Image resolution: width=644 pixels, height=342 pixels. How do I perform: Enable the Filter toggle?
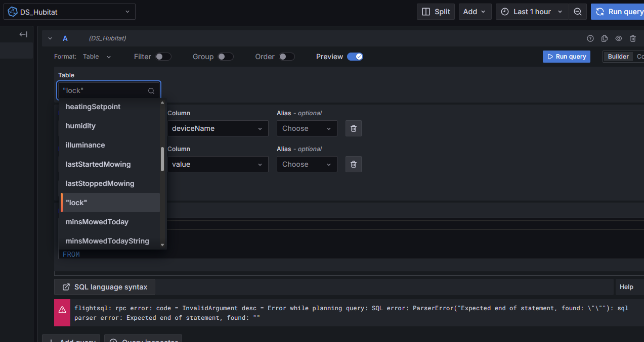(163, 57)
